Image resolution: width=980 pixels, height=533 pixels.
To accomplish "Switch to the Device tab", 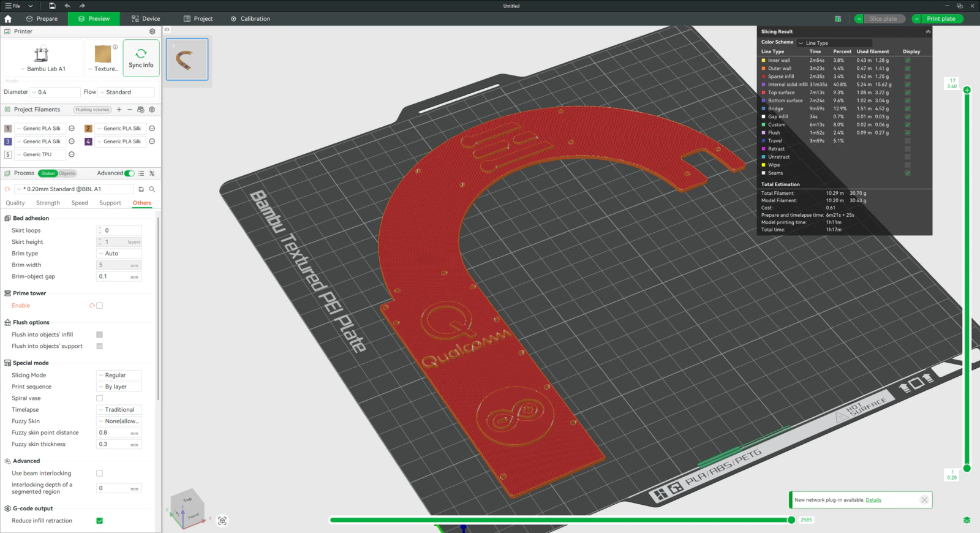I will (146, 19).
